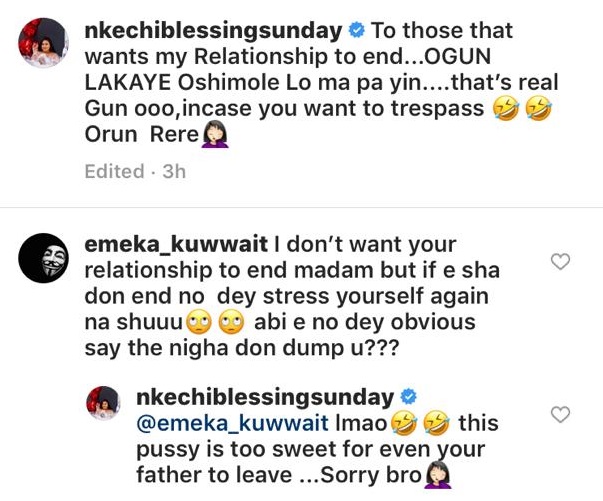Tap the @emeka_kuwwait mention link

233,423
